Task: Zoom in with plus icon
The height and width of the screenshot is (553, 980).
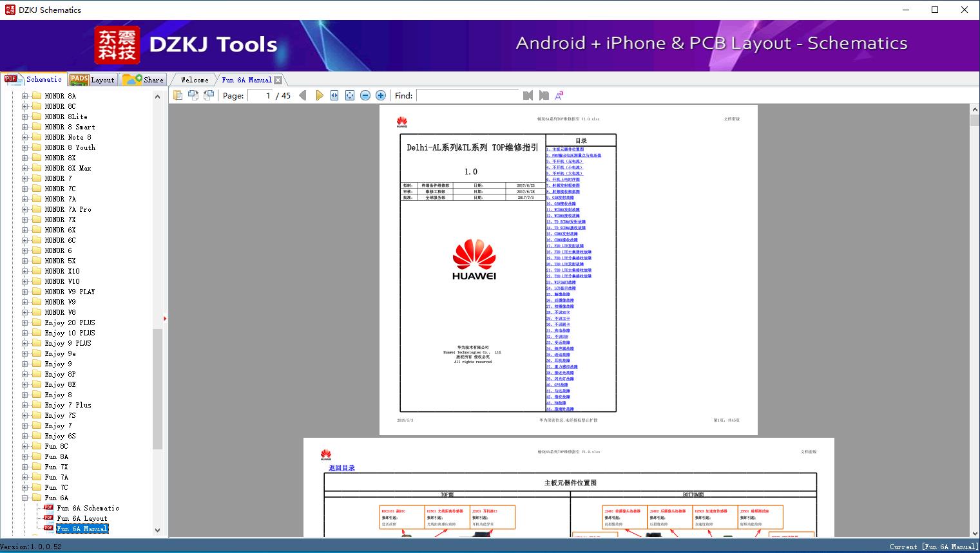Action: tap(381, 95)
